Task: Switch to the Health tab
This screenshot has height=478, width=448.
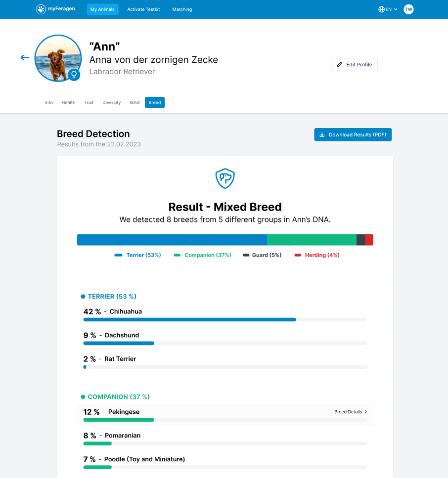Action: tap(68, 103)
